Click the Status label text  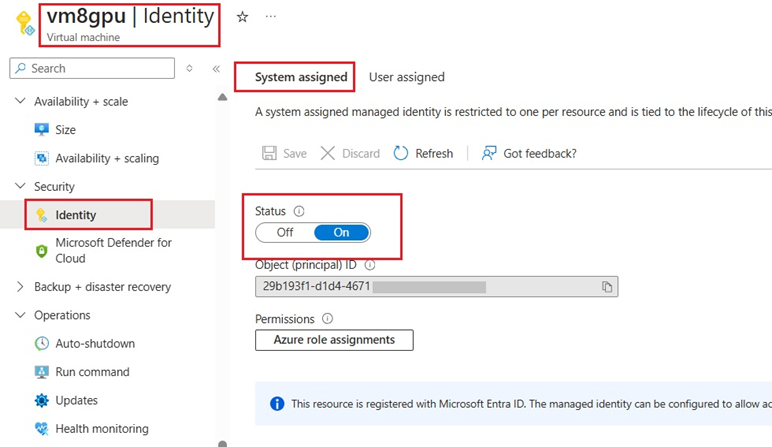tap(270, 211)
